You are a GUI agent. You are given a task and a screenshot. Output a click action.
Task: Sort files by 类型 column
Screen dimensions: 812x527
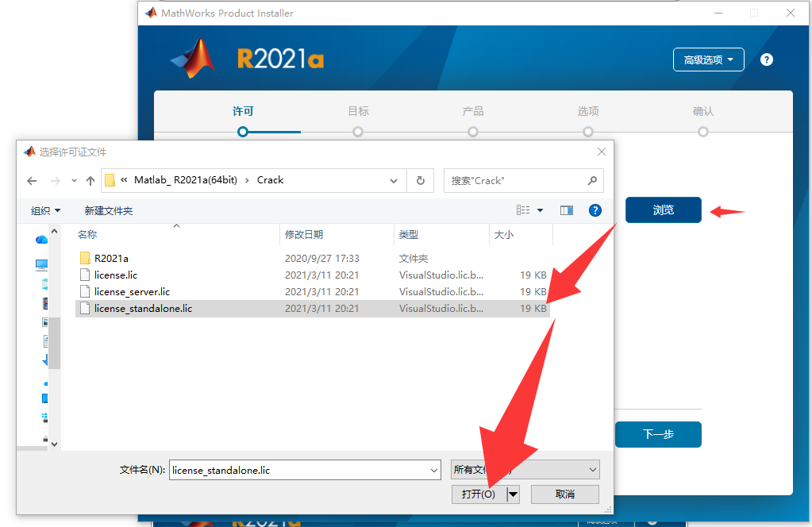point(441,234)
